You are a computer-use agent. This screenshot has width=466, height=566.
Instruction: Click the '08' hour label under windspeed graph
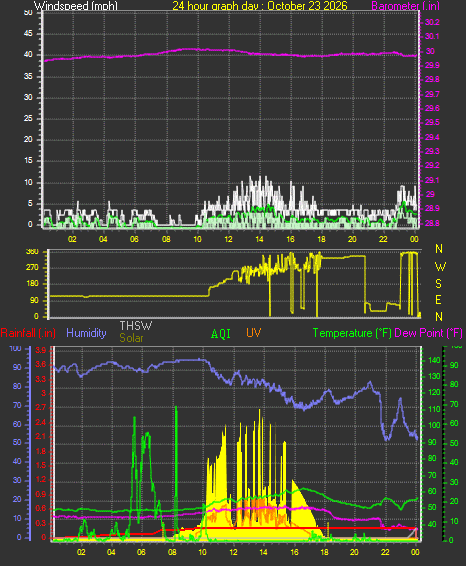(166, 239)
